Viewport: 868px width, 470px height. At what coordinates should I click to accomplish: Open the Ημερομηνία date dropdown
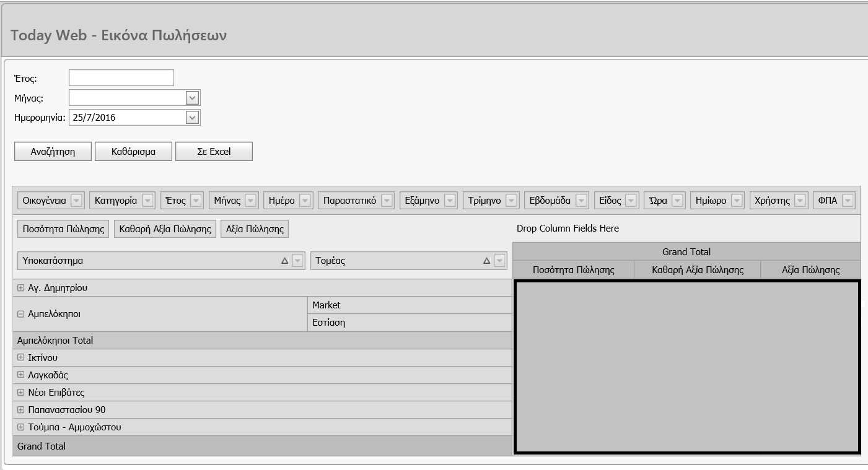click(193, 117)
